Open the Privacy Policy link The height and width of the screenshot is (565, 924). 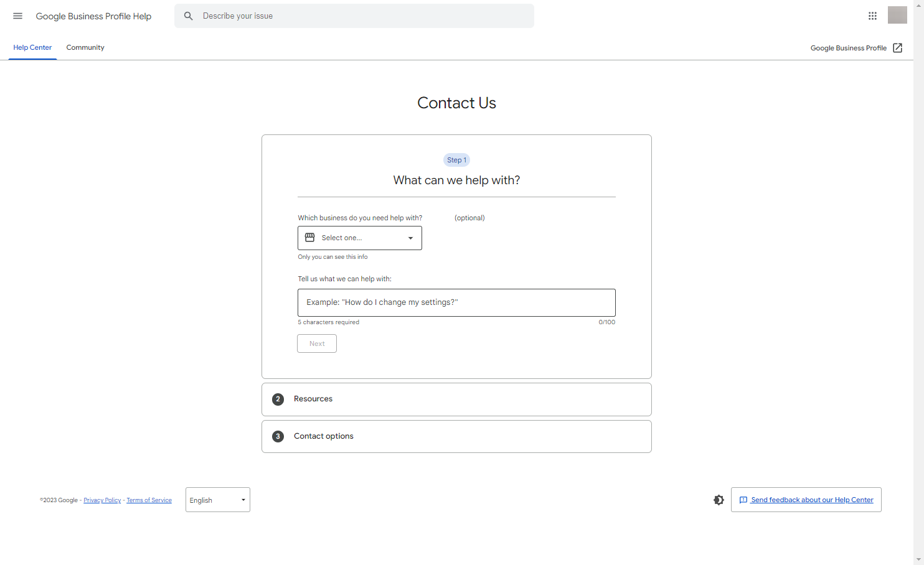(102, 500)
